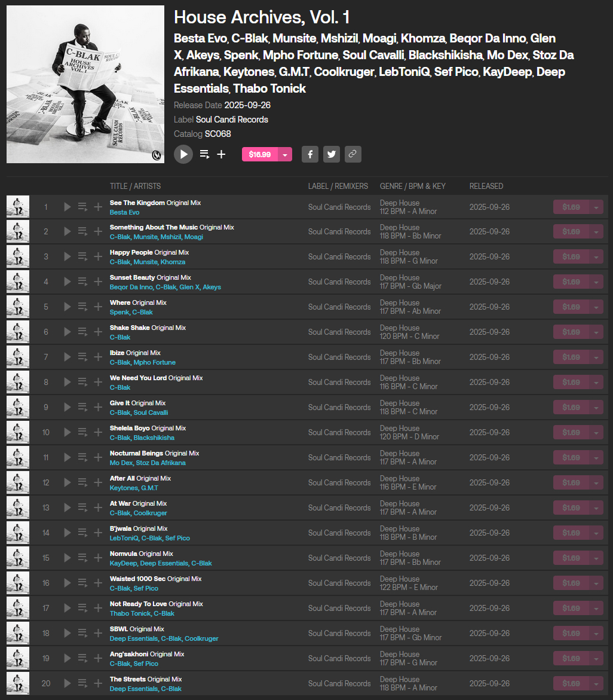Open Mpho Fortune artist link on Ibize track
The image size is (613, 700).
pos(154,362)
